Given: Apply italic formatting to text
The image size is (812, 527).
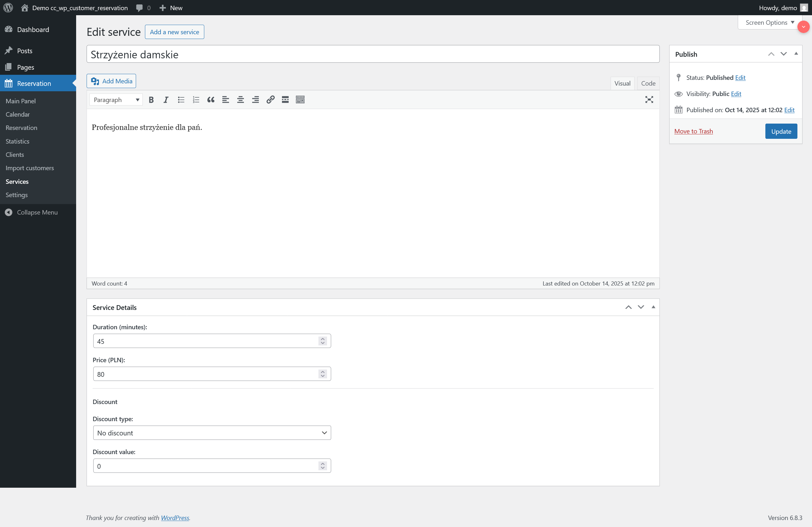Looking at the screenshot, I should [x=166, y=100].
